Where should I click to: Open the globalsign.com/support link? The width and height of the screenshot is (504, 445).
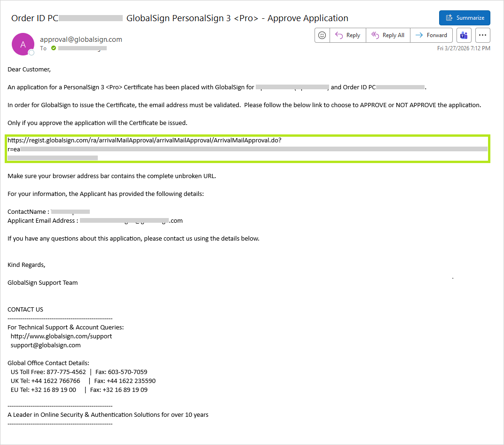61,336
